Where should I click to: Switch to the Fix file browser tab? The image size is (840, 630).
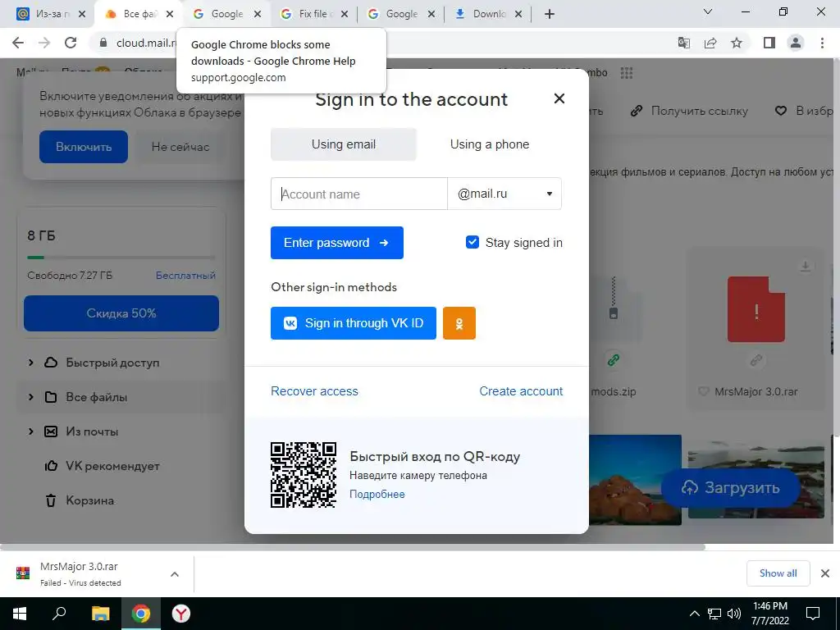click(313, 14)
